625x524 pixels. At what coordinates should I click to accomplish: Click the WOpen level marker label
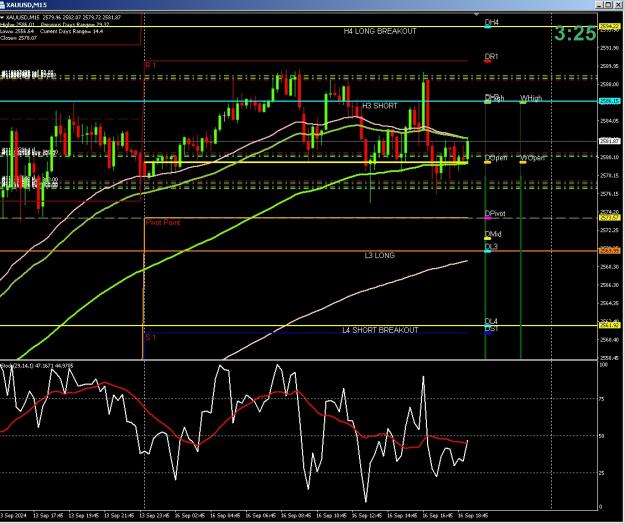[532, 158]
